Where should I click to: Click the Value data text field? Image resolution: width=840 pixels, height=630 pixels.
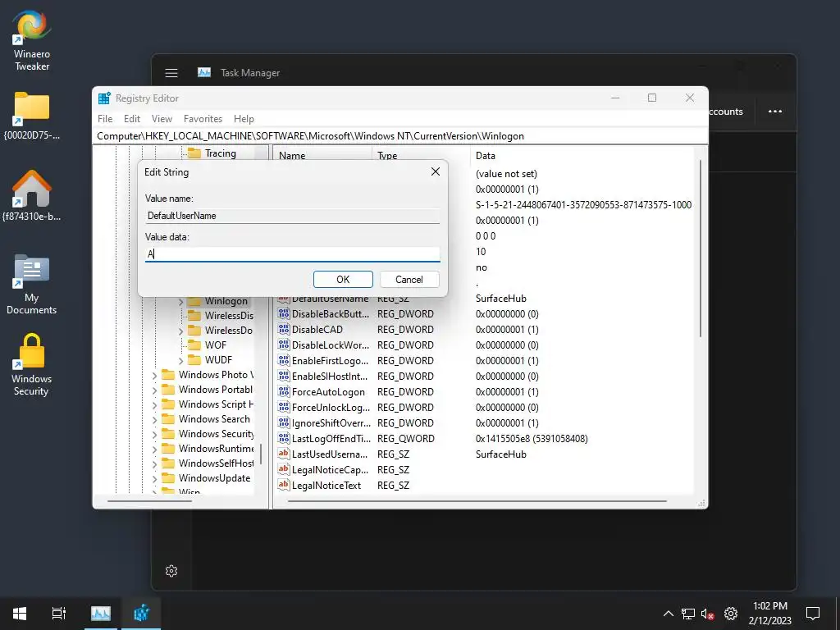(x=293, y=254)
